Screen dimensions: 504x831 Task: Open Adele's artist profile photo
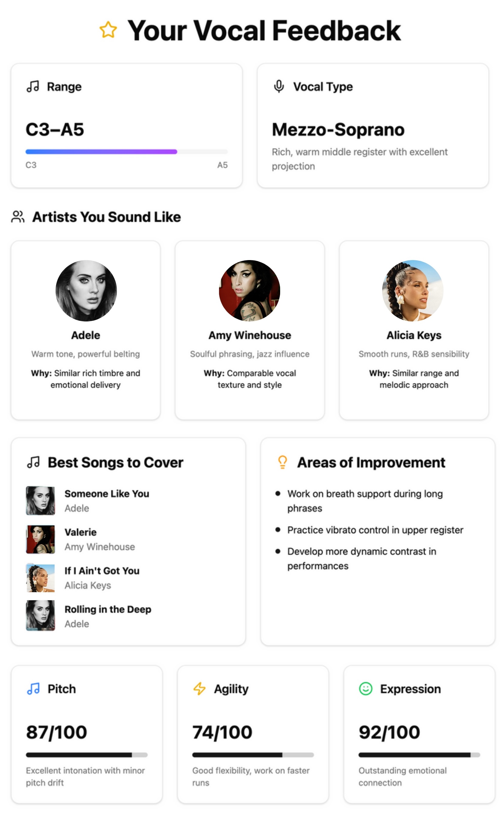85,292
